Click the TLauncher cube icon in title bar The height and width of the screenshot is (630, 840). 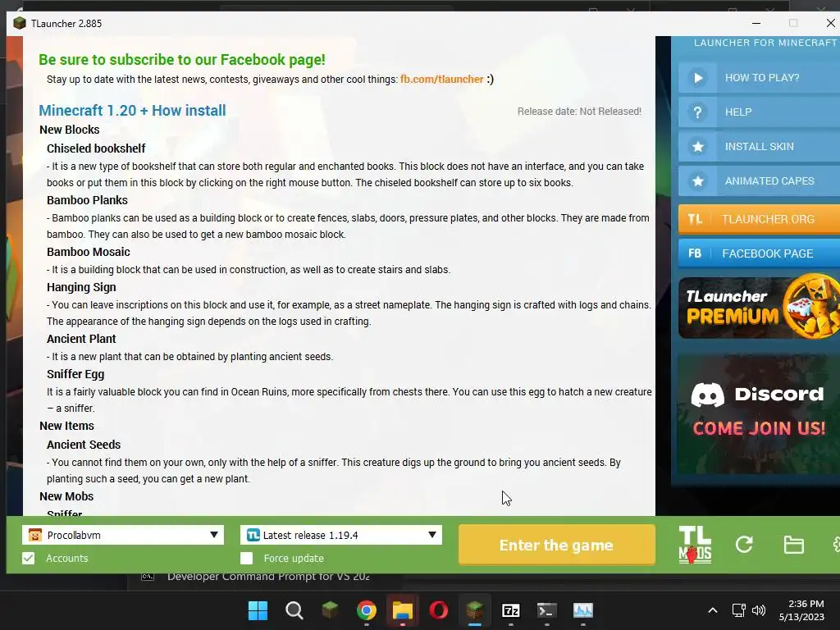[20, 23]
